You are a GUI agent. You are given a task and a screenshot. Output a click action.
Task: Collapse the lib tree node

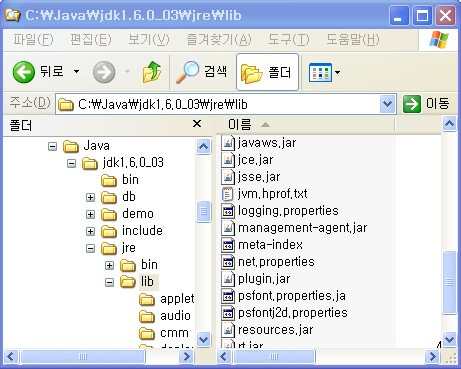coord(109,282)
